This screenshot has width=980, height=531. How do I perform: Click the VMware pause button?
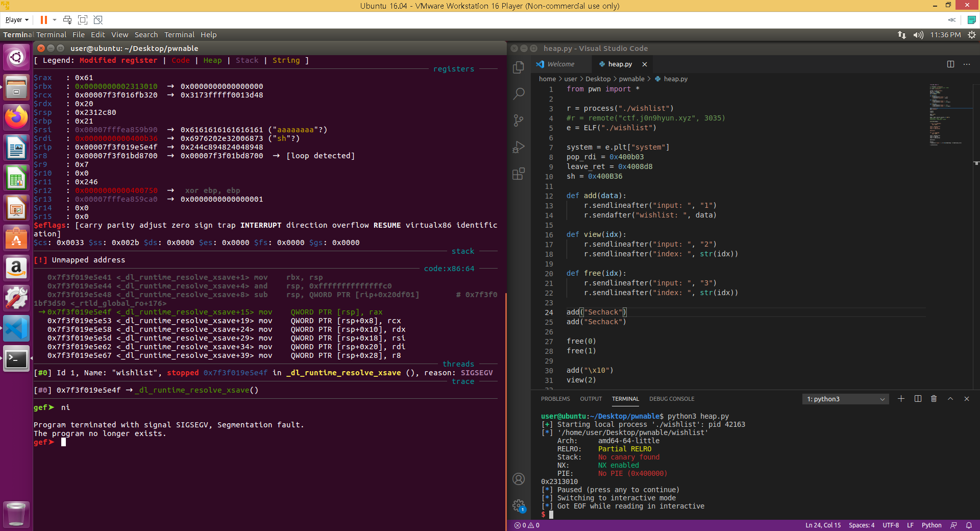tap(44, 20)
